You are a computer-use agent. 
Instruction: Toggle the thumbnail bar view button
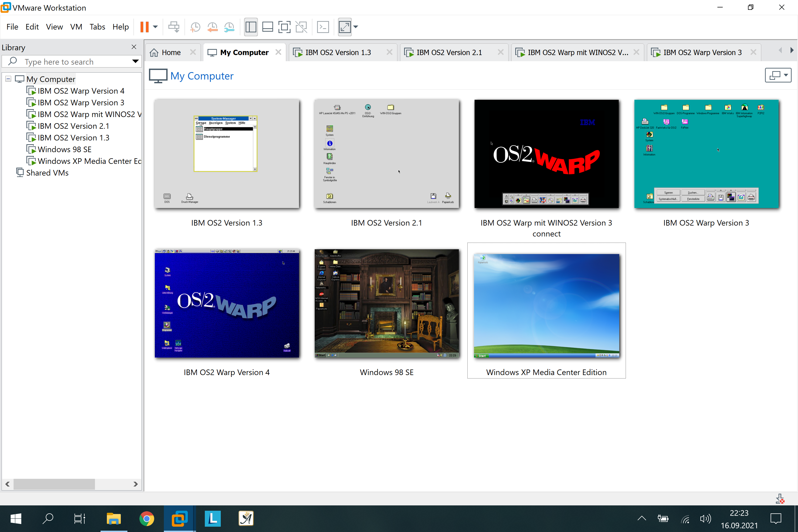[268, 27]
